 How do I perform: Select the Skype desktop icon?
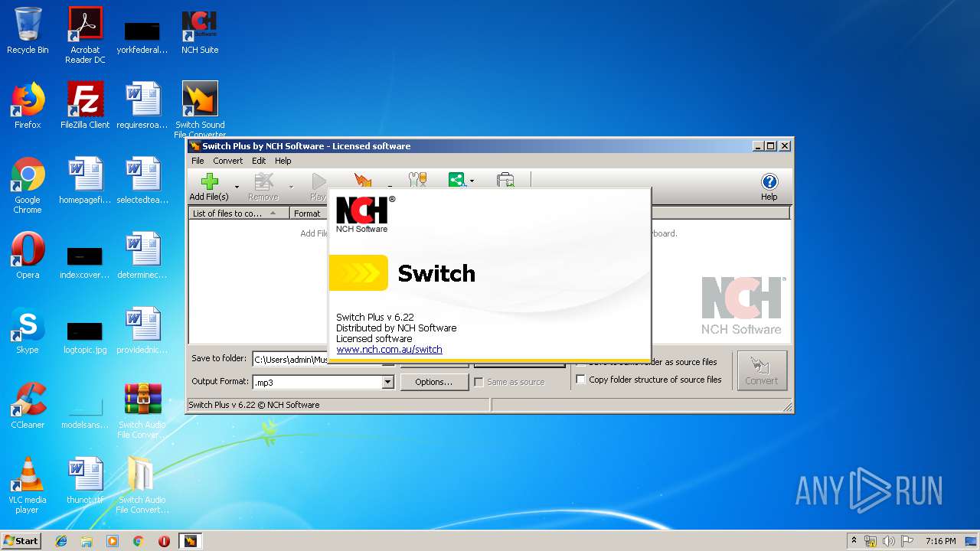point(28,331)
